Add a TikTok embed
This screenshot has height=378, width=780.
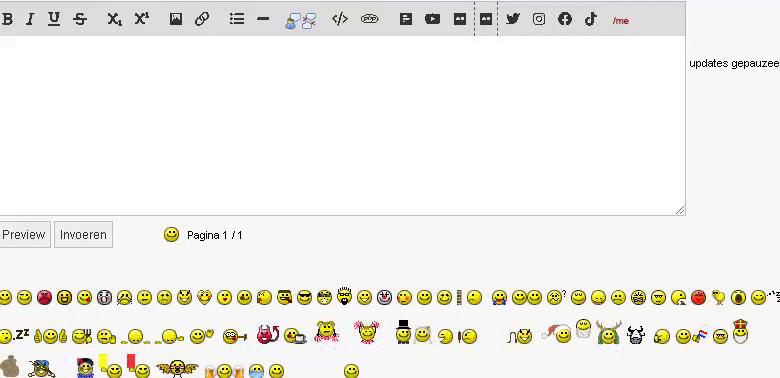tap(590, 19)
